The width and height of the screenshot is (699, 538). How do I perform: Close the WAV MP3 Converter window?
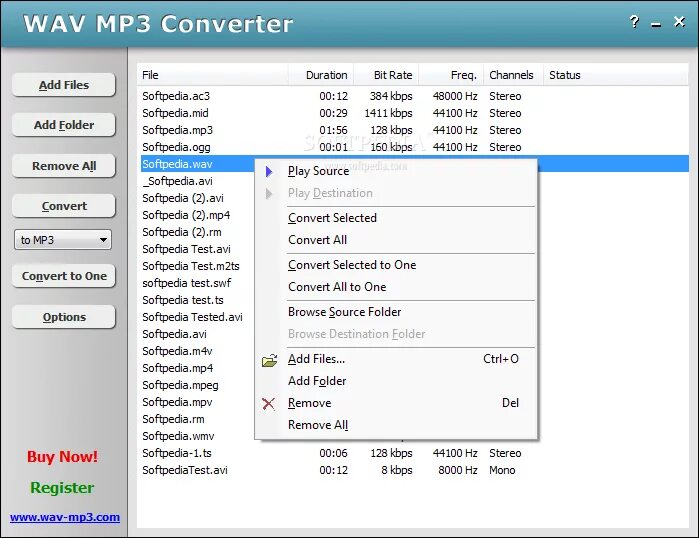(x=679, y=21)
